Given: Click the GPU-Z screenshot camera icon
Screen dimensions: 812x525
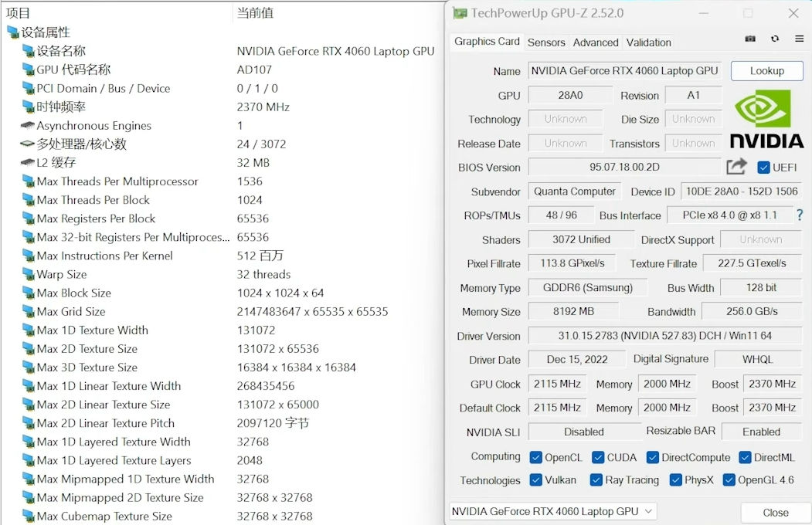Looking at the screenshot, I should point(750,39).
